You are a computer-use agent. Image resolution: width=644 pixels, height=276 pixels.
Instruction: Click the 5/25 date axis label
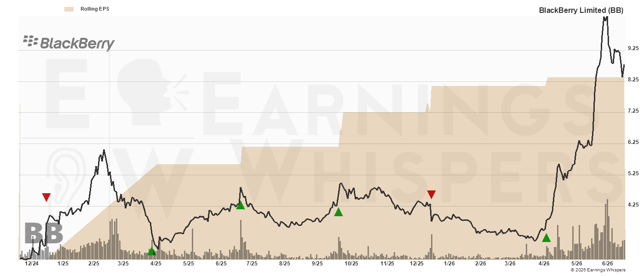pos(189,264)
